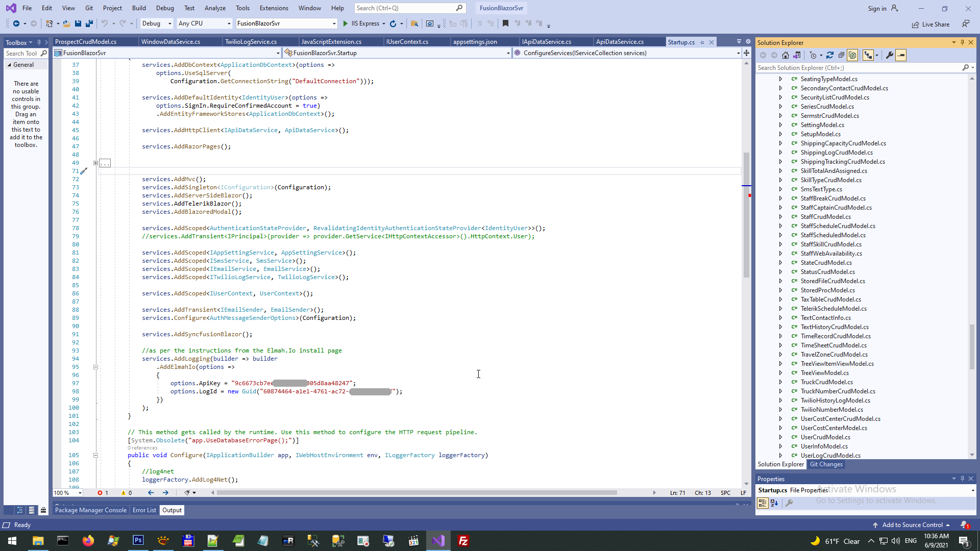Open the Extensions menu
Viewport: 980px width, 551px height.
coord(274,8)
